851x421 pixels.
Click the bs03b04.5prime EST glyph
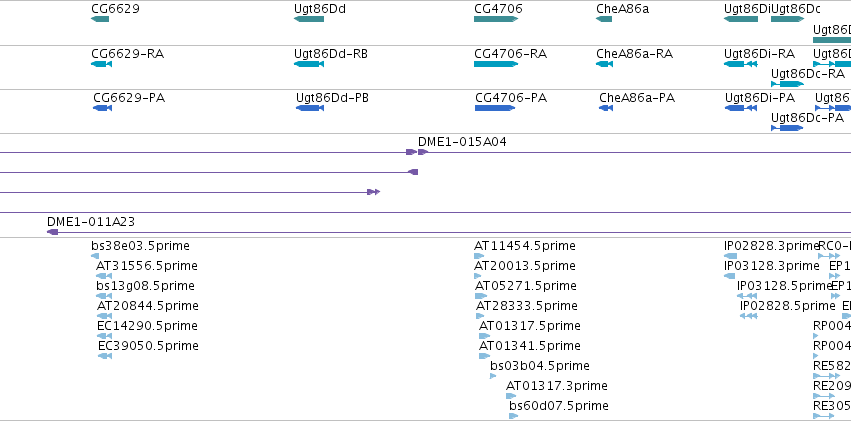pyautogui.click(x=493, y=376)
